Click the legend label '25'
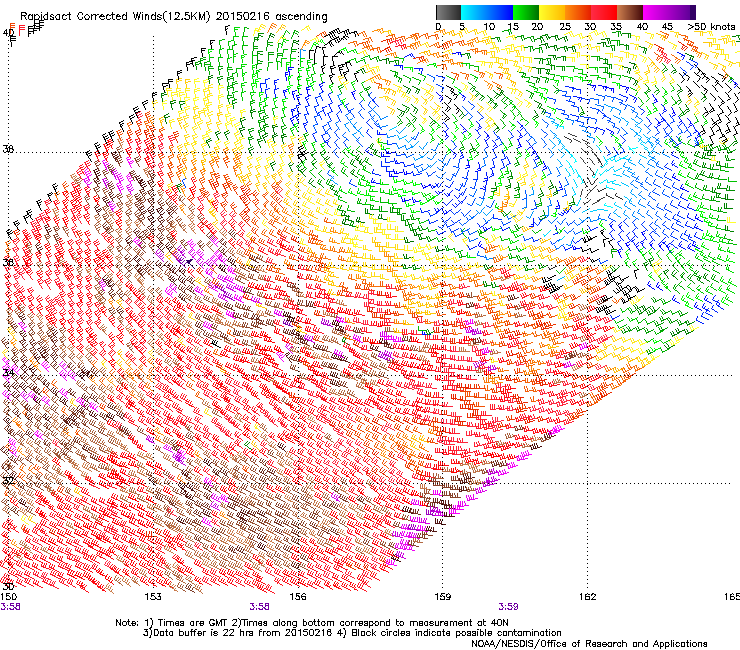 (565, 27)
